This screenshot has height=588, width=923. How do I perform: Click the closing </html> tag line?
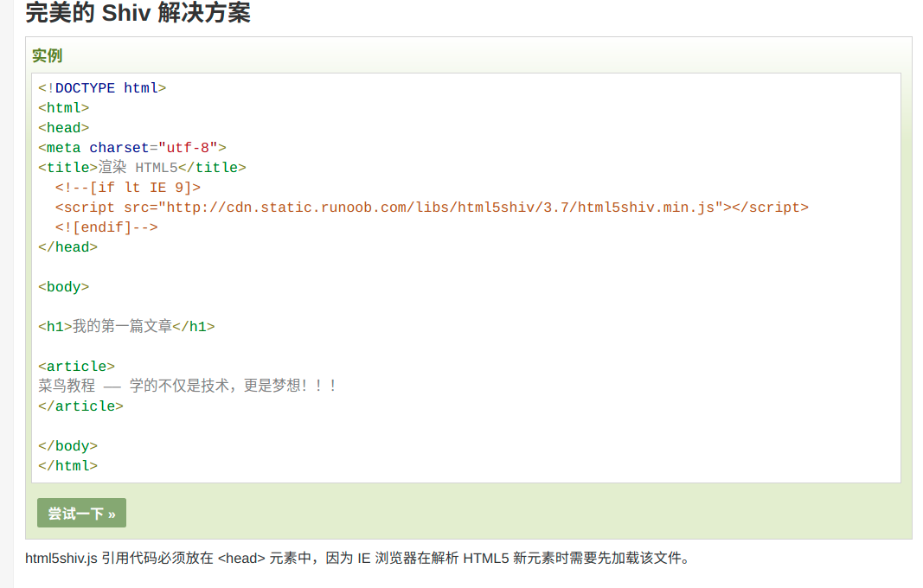pyautogui.click(x=67, y=466)
